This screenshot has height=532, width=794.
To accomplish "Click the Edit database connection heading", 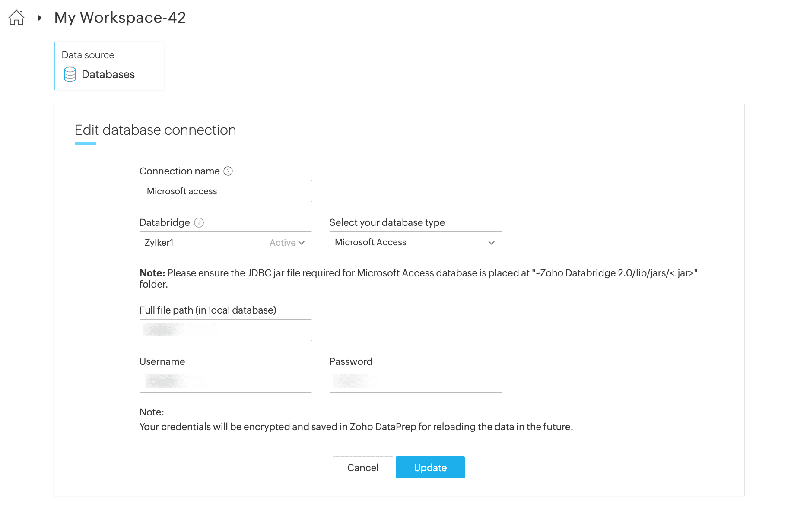I will 155,130.
